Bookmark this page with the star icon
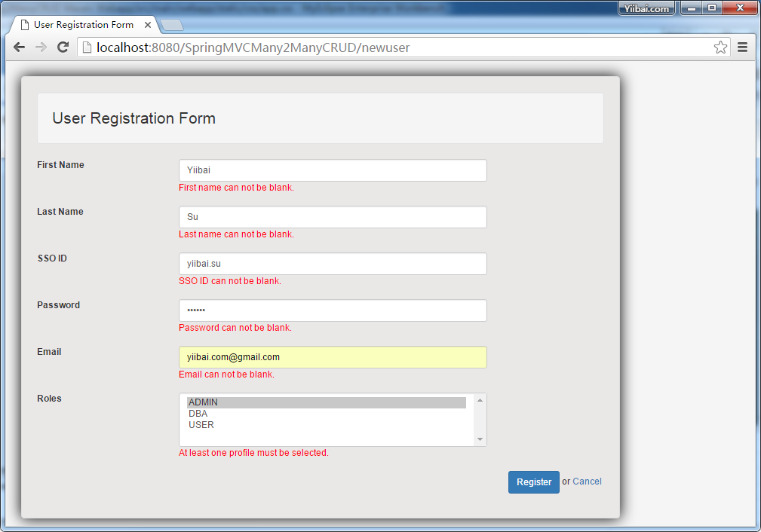This screenshot has height=532, width=761. point(720,47)
